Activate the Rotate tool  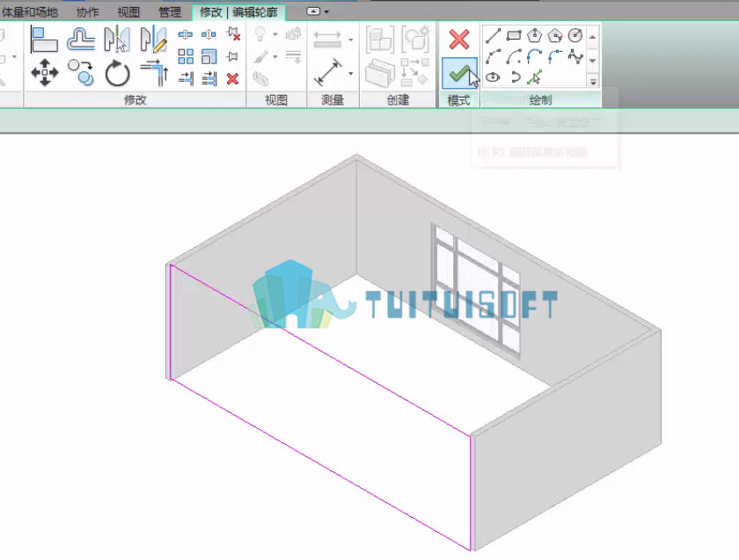coord(117,74)
